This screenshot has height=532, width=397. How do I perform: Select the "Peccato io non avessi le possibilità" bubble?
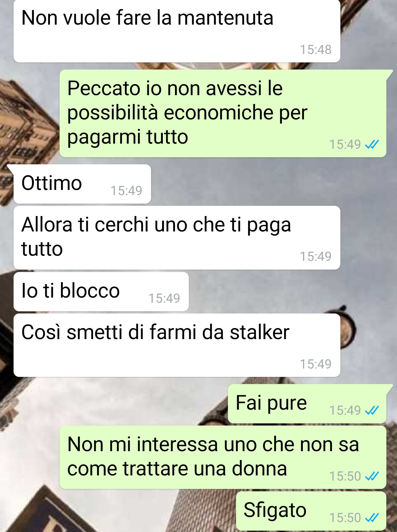pos(223,114)
